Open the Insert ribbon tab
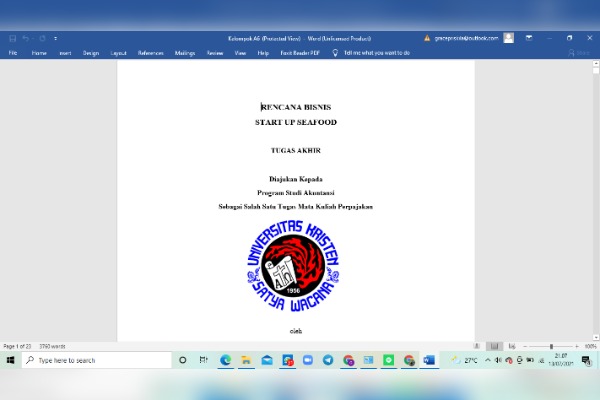 tap(65, 53)
